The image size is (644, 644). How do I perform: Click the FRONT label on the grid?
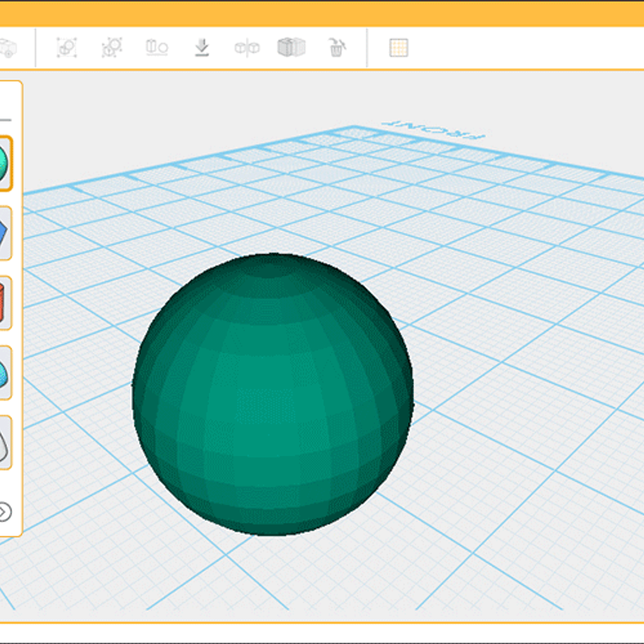pos(434,129)
